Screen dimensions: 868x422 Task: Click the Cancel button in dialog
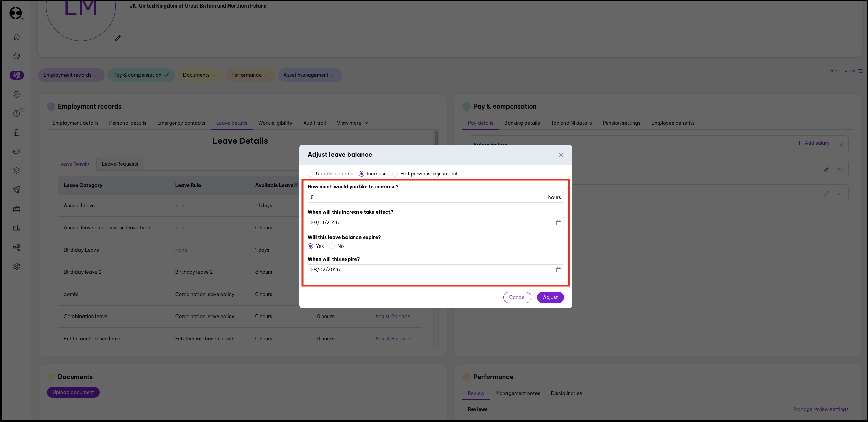(x=517, y=297)
